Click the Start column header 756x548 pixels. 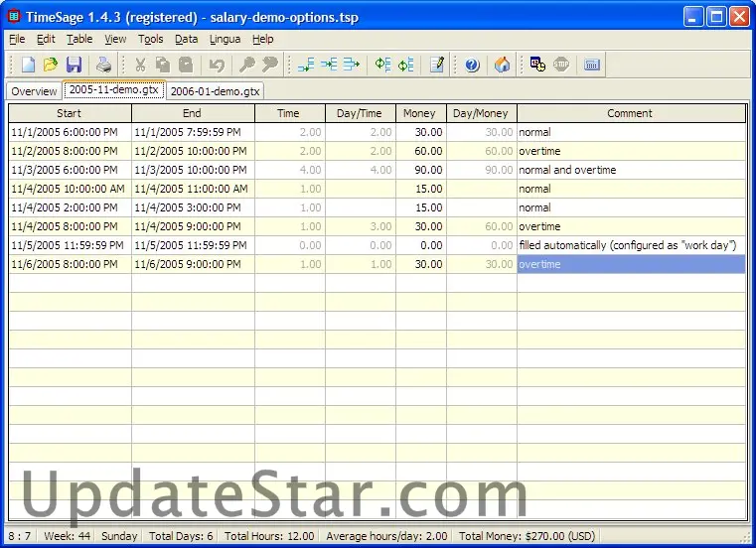click(x=70, y=113)
